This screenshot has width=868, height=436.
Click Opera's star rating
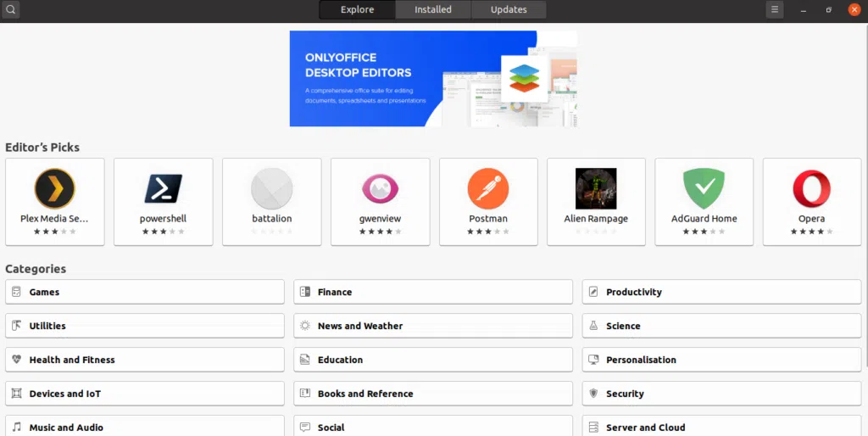tap(811, 232)
